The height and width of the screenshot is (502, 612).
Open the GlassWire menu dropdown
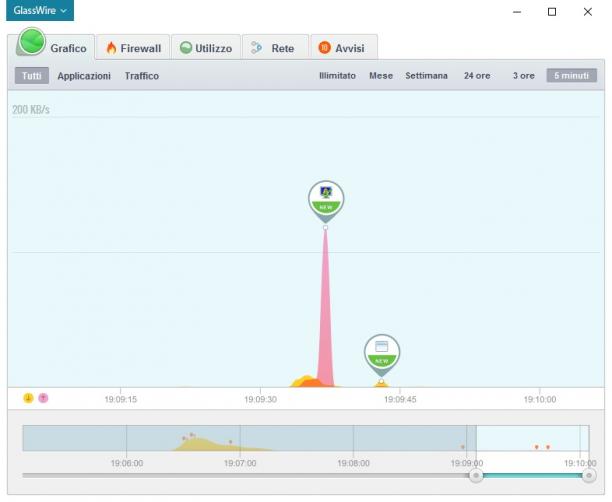pyautogui.click(x=40, y=10)
